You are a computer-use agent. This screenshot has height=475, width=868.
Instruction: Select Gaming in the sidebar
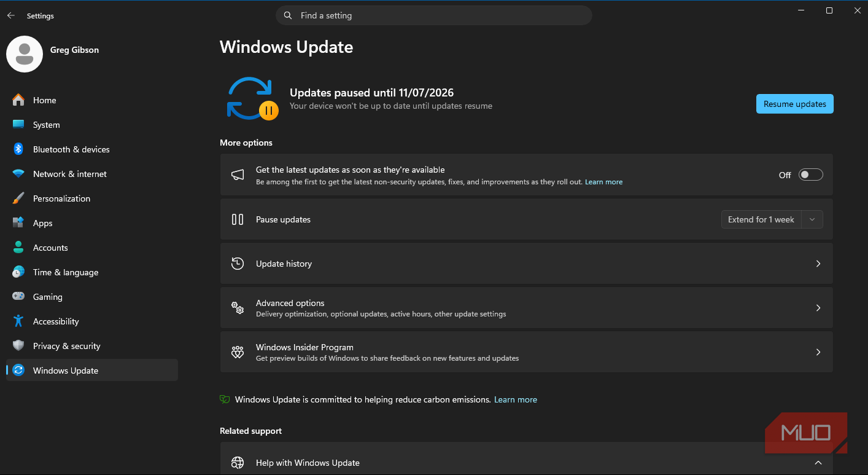pyautogui.click(x=92, y=297)
